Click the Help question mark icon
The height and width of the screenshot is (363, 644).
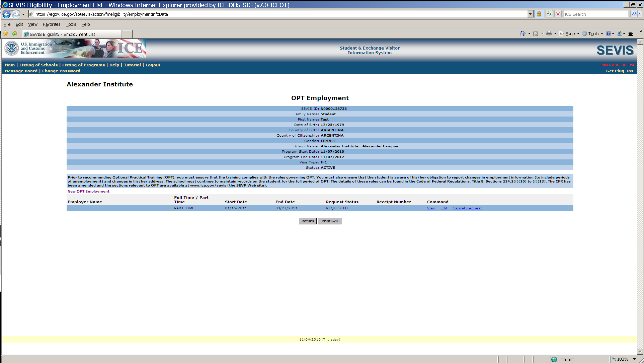pyautogui.click(x=608, y=33)
